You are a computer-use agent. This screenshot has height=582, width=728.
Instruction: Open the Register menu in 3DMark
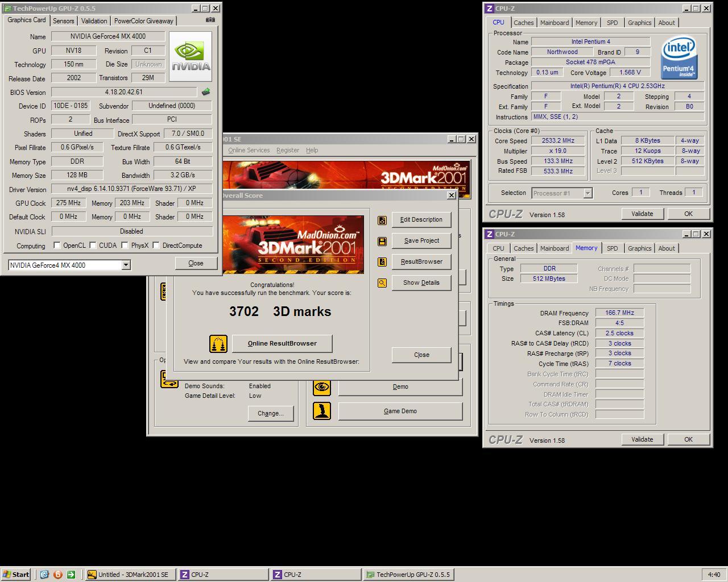[288, 150]
